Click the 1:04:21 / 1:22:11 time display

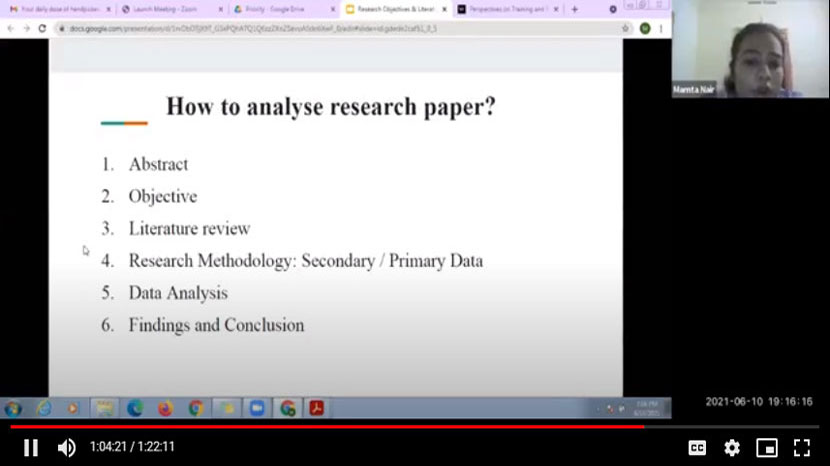[x=132, y=447]
